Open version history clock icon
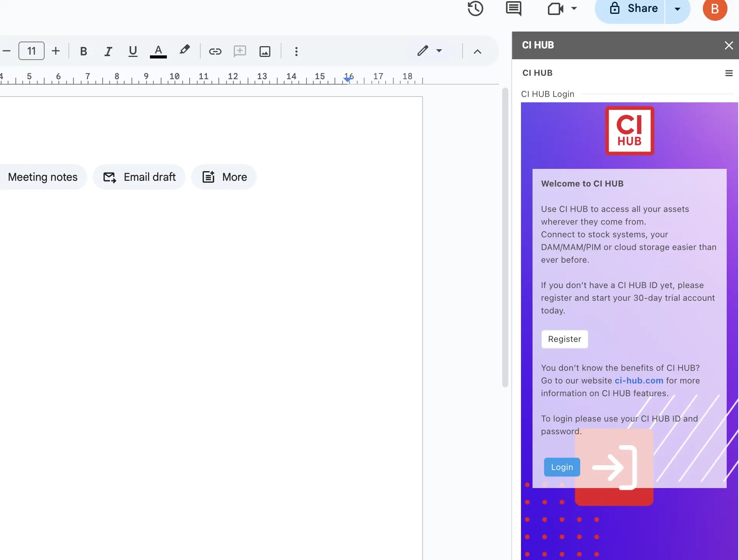This screenshot has width=739, height=560. [x=475, y=8]
